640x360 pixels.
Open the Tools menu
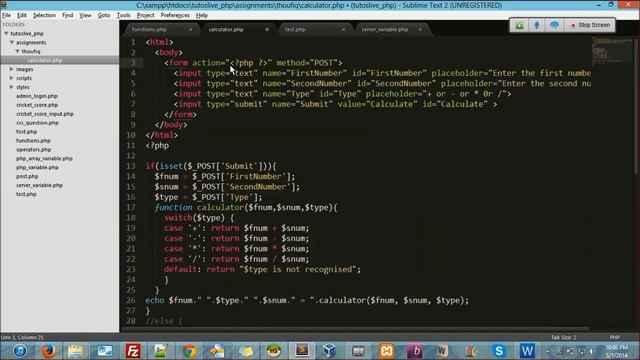(x=123, y=15)
